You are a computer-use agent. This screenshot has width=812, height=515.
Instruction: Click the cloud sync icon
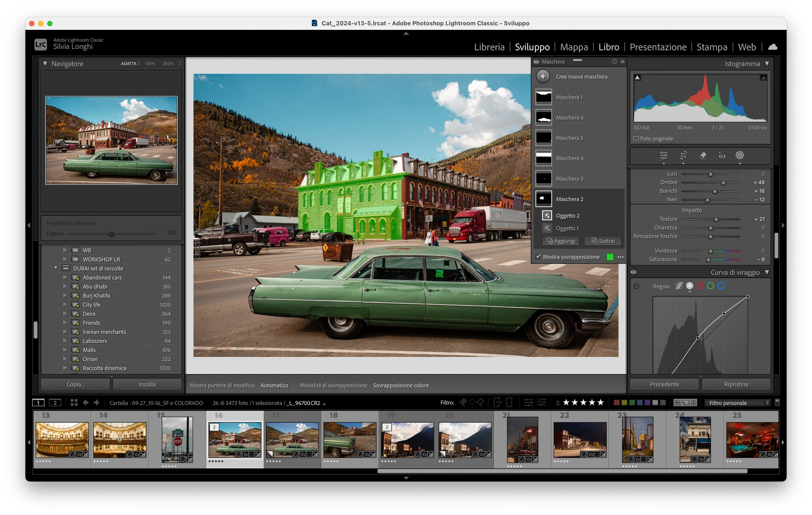(x=773, y=47)
